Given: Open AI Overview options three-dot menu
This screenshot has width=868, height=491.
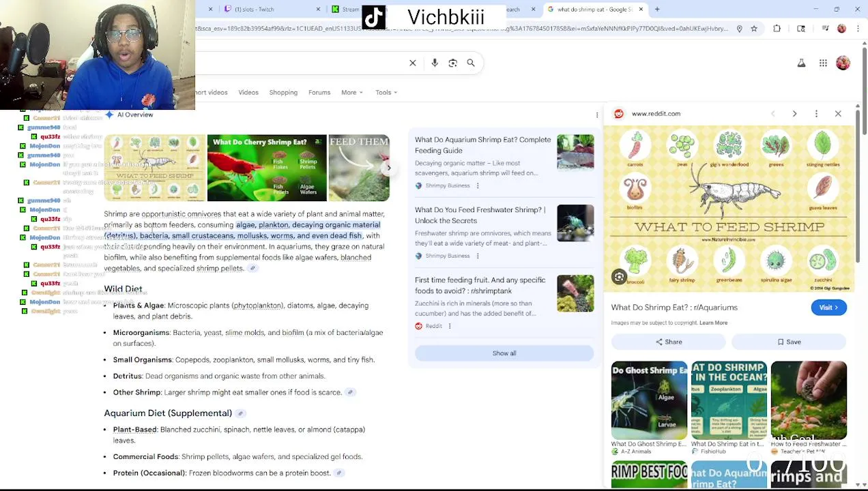Looking at the screenshot, I should 597,115.
